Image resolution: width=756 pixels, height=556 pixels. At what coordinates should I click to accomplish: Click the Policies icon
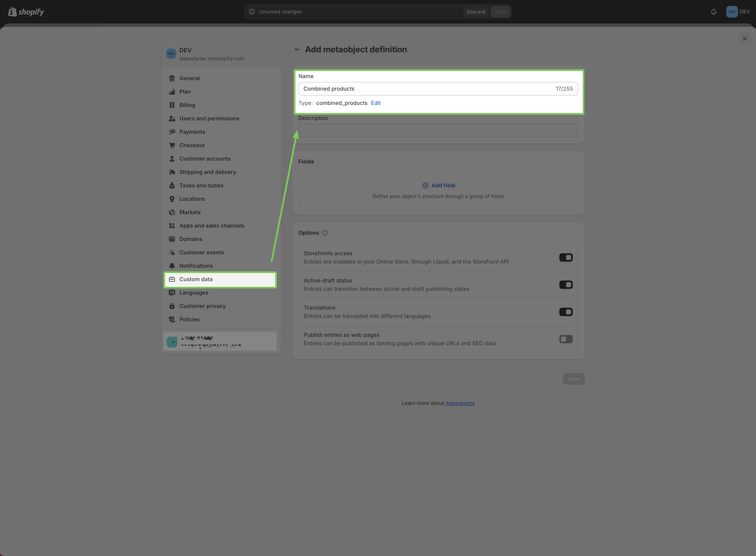click(x=172, y=319)
